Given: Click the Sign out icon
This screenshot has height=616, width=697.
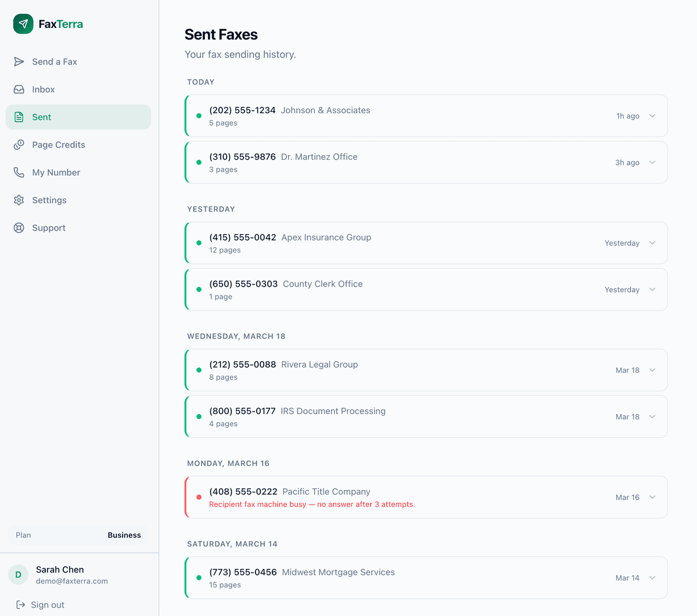Looking at the screenshot, I should pyautogui.click(x=19, y=604).
